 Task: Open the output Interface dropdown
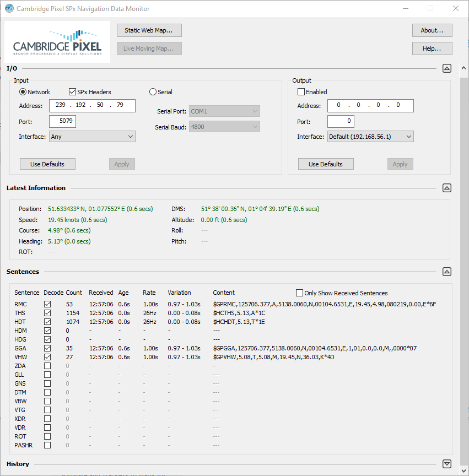coord(370,137)
